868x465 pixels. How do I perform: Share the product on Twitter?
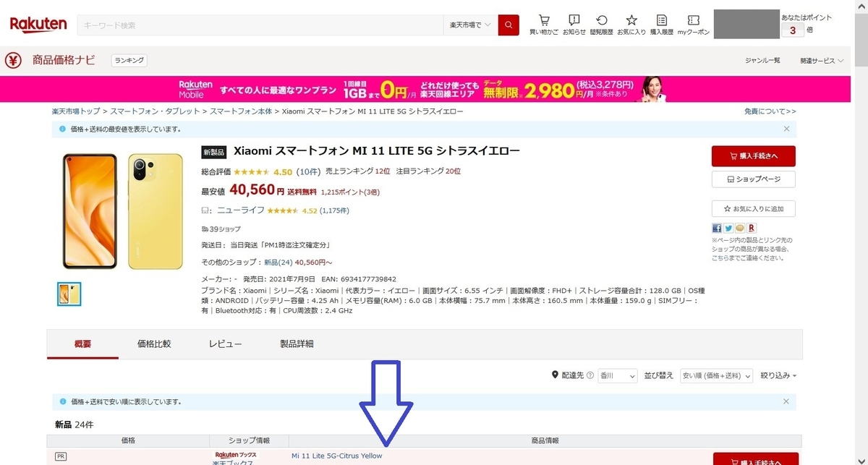(x=728, y=228)
